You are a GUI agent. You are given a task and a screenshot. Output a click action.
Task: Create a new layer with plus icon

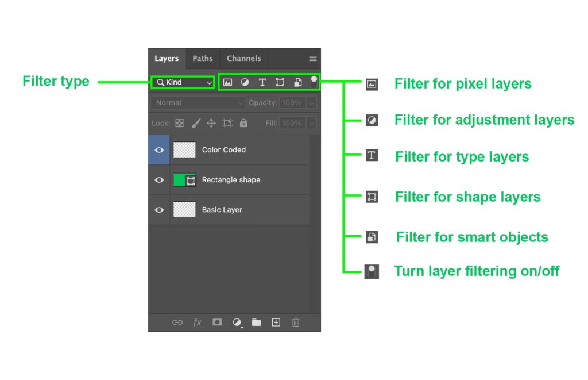(276, 323)
